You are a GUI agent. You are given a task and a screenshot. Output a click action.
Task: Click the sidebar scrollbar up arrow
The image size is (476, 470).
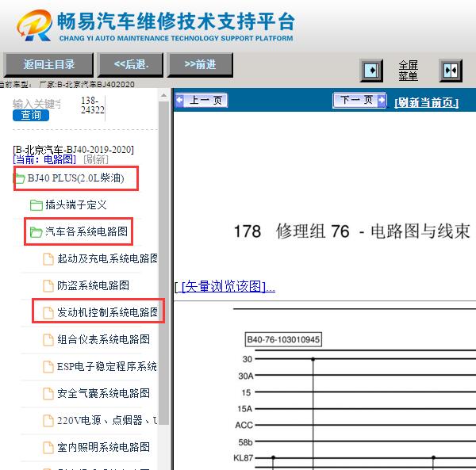point(163,95)
